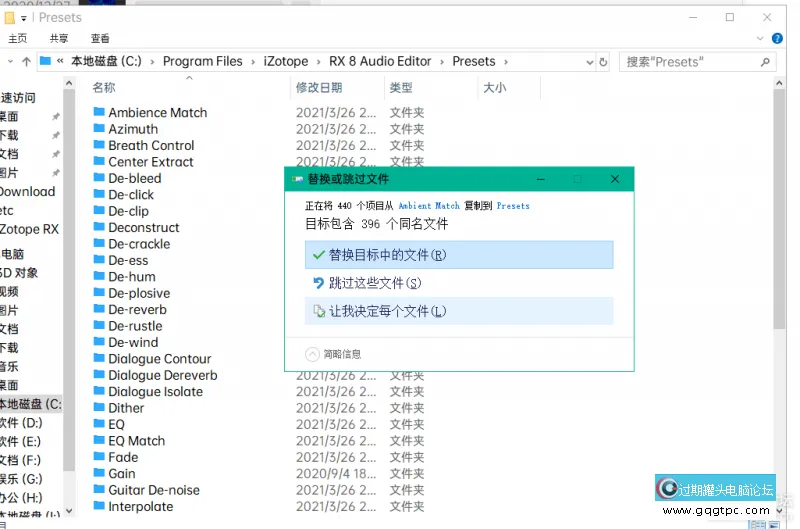Click the search magnifier icon

(x=765, y=62)
